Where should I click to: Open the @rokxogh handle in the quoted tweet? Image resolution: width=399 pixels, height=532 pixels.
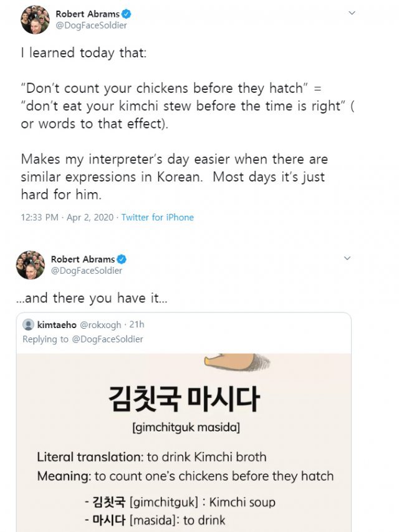(100, 325)
